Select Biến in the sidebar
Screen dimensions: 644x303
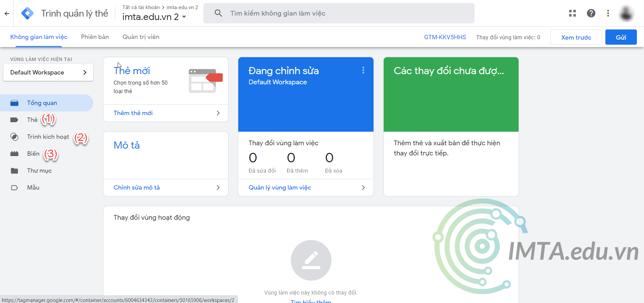pyautogui.click(x=33, y=154)
